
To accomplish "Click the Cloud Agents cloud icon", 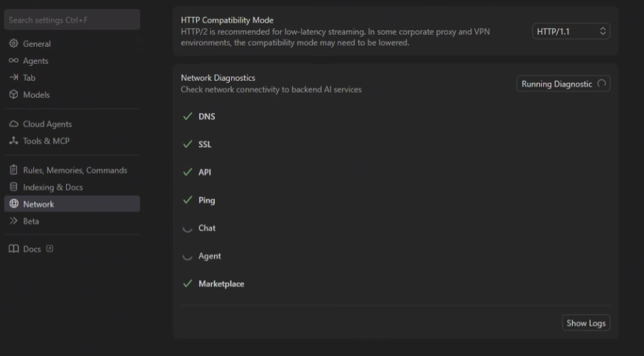I will tap(13, 124).
